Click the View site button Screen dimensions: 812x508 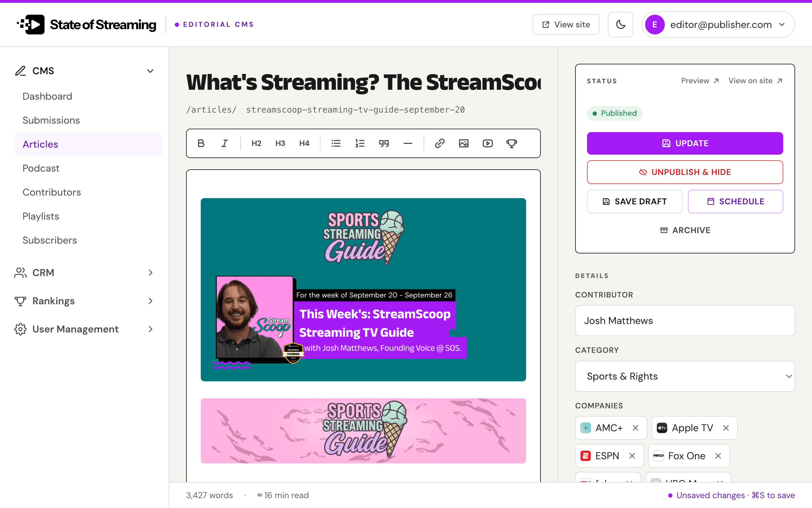pyautogui.click(x=566, y=25)
